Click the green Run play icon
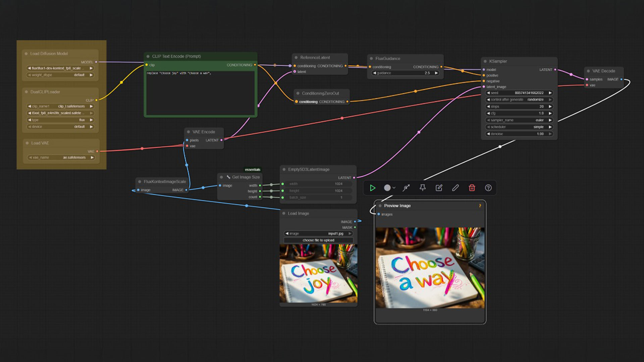The width and height of the screenshot is (644, 362). point(372,188)
